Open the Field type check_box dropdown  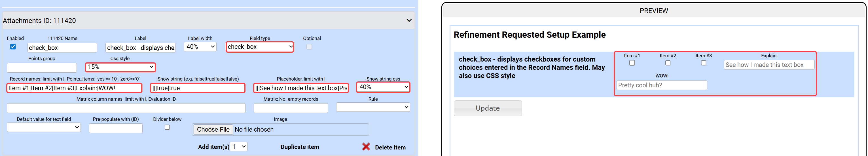(260, 47)
